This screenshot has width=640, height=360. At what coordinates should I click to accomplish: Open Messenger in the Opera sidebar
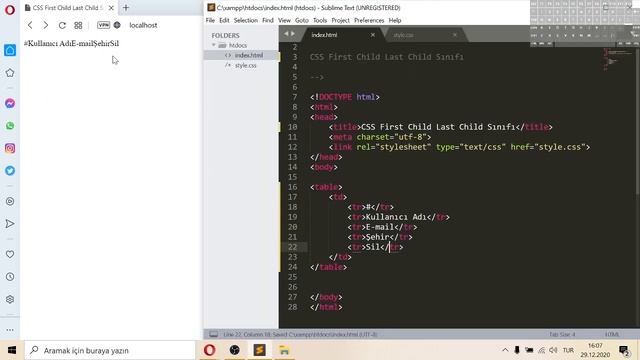coord(10,103)
